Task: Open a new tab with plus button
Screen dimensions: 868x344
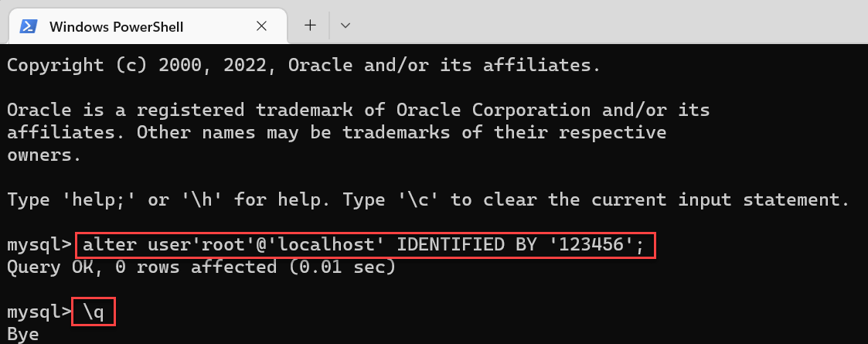Action: pyautogui.click(x=311, y=25)
